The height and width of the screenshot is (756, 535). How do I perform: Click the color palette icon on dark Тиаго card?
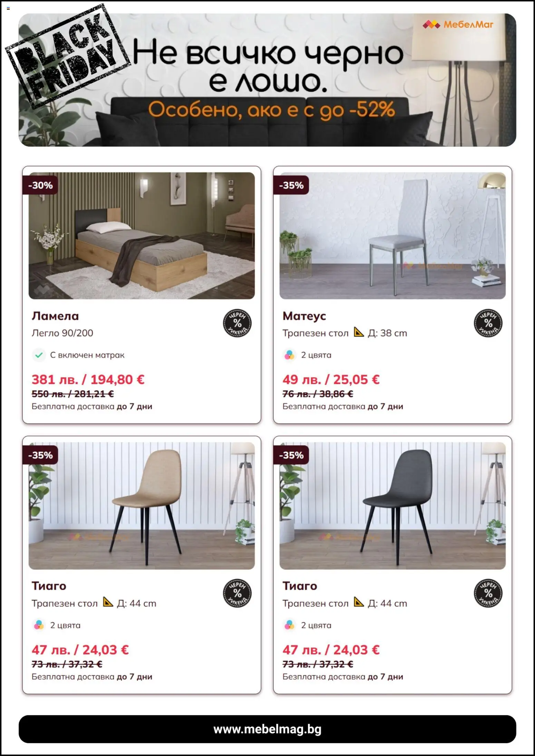[290, 625]
